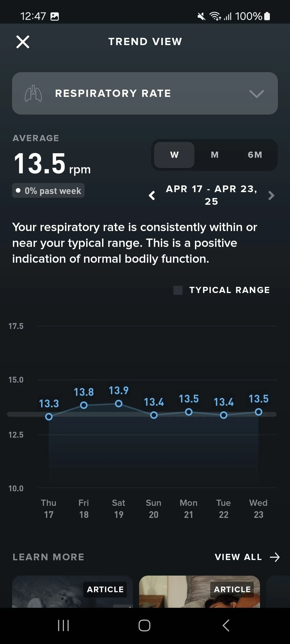The image size is (290, 644).
Task: Tap the View All arrow icon
Action: click(275, 557)
